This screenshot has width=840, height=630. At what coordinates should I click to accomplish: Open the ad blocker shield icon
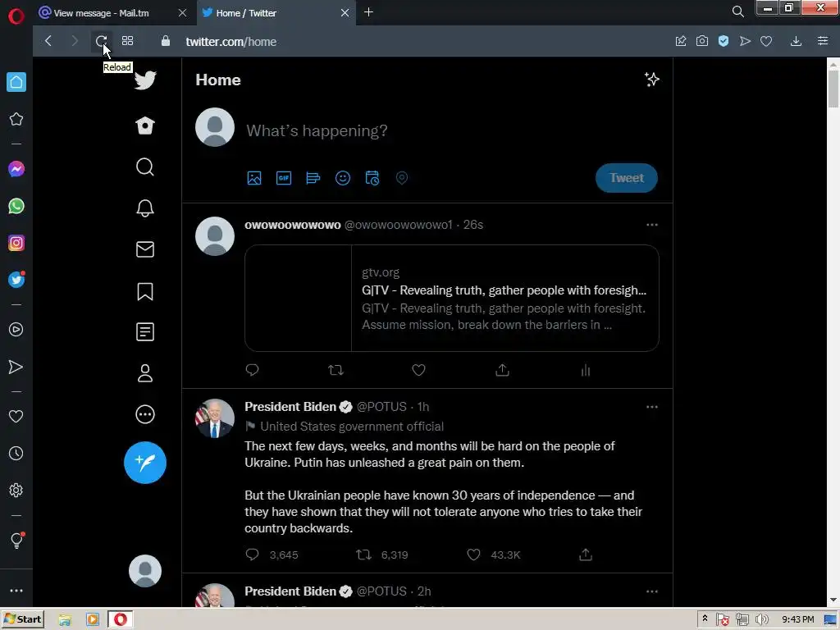tap(724, 41)
